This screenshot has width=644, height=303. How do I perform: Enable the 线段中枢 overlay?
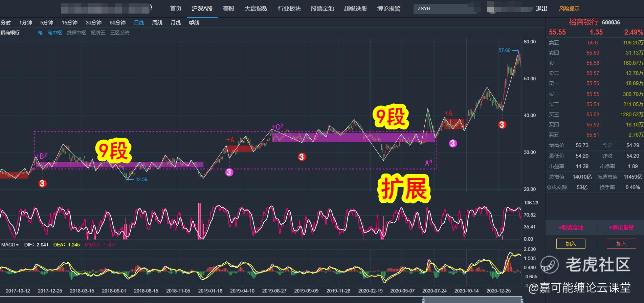pos(76,33)
